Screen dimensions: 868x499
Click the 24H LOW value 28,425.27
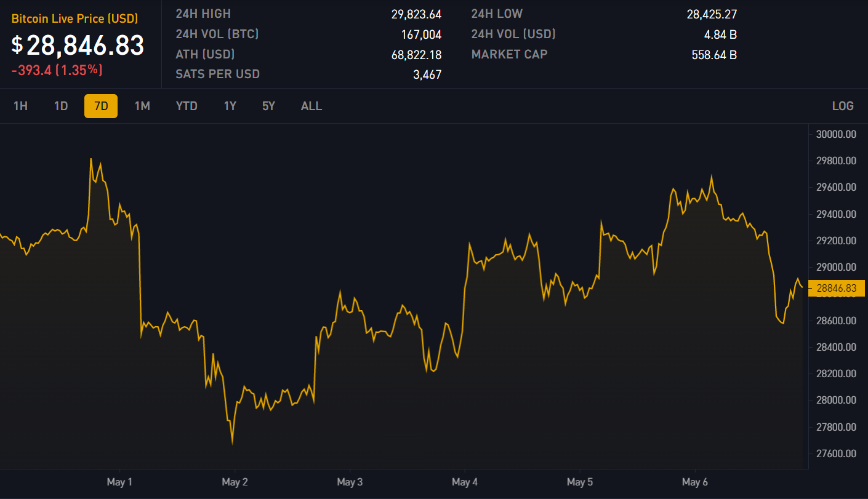tap(712, 14)
